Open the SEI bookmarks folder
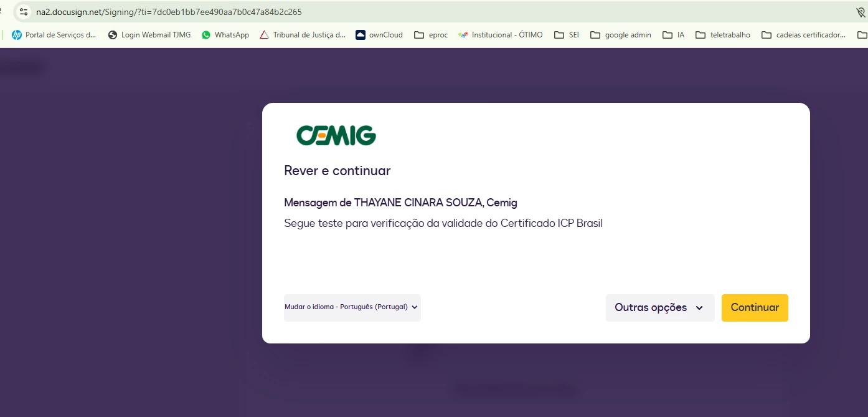This screenshot has height=417, width=868. tap(567, 35)
